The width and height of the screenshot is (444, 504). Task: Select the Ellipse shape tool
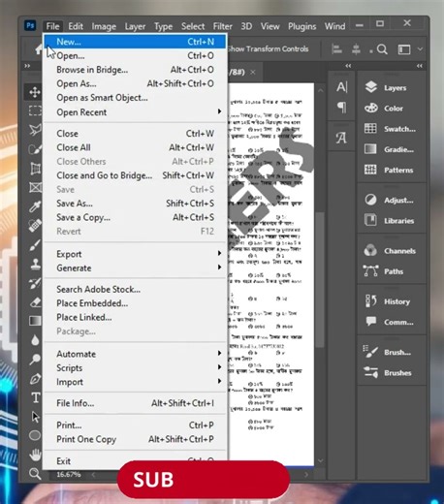click(x=35, y=435)
